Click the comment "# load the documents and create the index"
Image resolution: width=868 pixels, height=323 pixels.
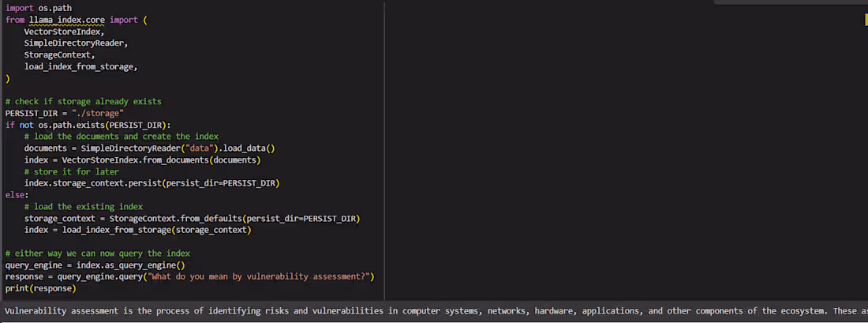(x=122, y=137)
